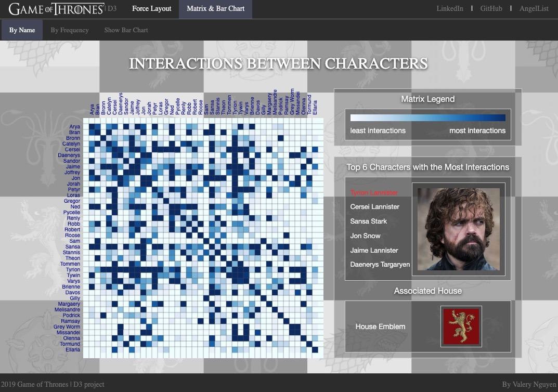Click the Ellaria column header
Screen dimensions: 558x392
(315, 107)
